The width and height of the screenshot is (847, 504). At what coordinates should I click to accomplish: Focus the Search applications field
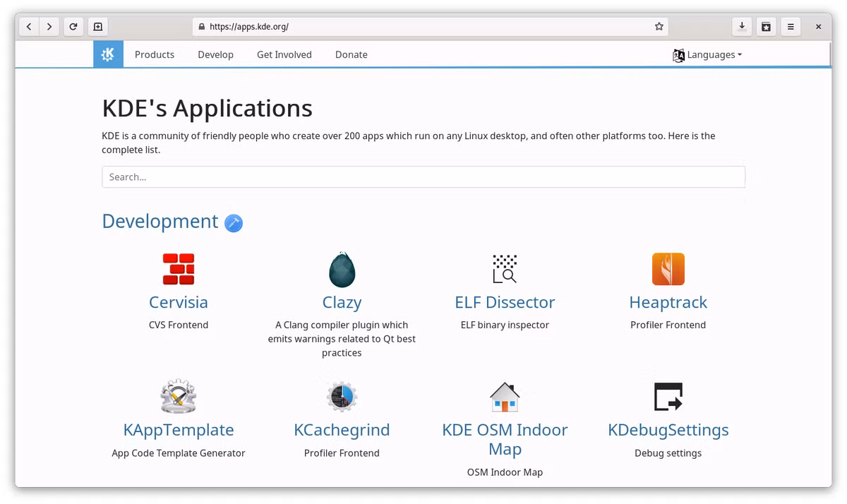coord(423,176)
